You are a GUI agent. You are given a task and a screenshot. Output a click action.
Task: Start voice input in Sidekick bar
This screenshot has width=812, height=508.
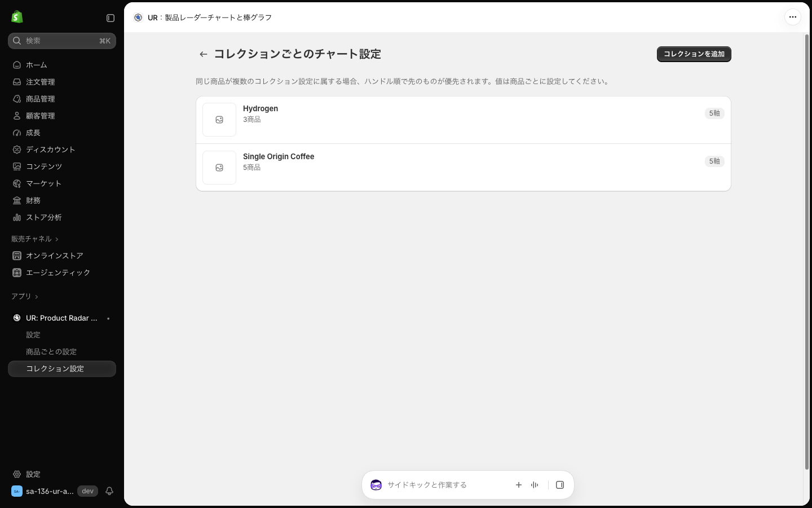tap(535, 485)
